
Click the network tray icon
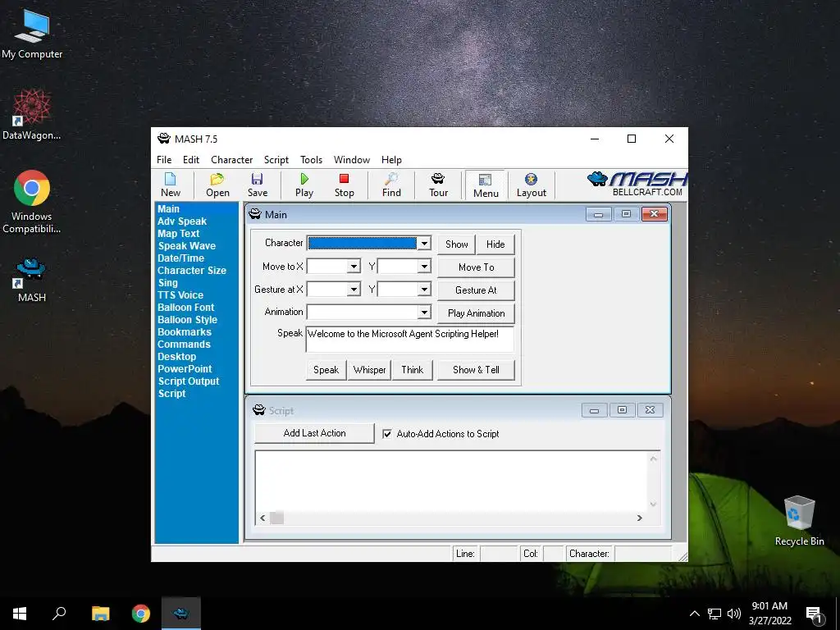(714, 614)
